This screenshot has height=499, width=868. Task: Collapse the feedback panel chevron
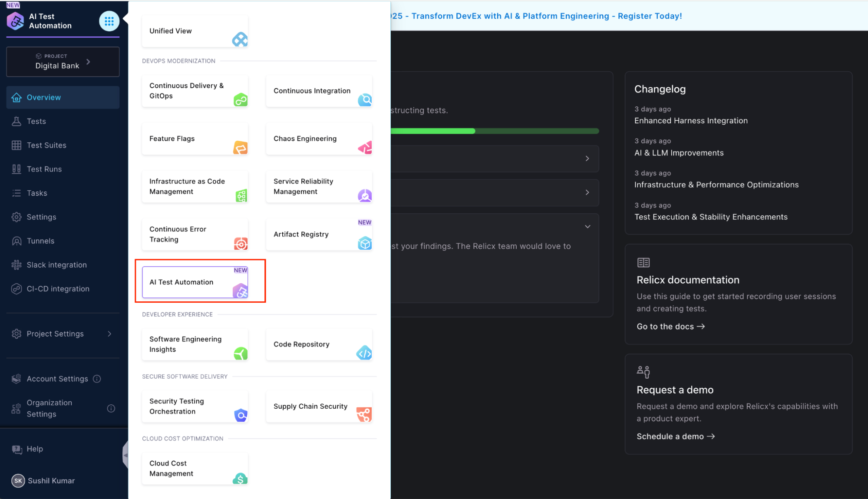(587, 226)
